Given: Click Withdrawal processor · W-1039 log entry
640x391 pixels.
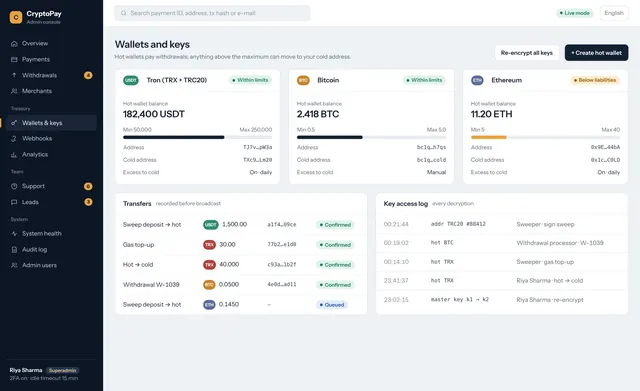Looking at the screenshot, I should pyautogui.click(x=560, y=243).
